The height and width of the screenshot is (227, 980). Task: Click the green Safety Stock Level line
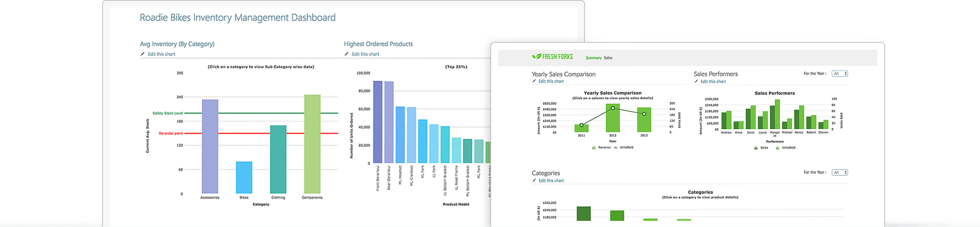(261, 113)
